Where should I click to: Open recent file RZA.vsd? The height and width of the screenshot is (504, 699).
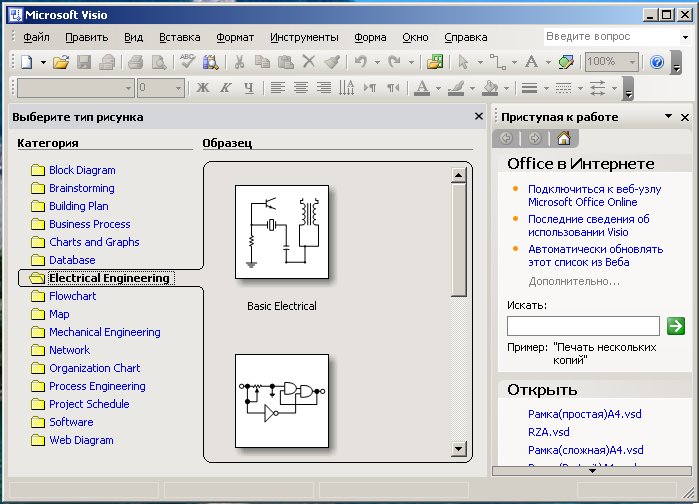point(548,432)
